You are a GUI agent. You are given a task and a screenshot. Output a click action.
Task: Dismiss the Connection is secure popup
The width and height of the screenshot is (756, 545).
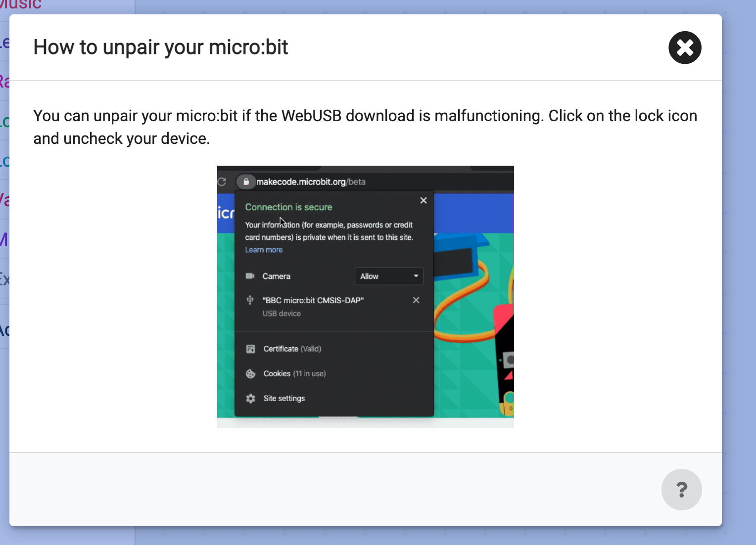[x=424, y=200]
